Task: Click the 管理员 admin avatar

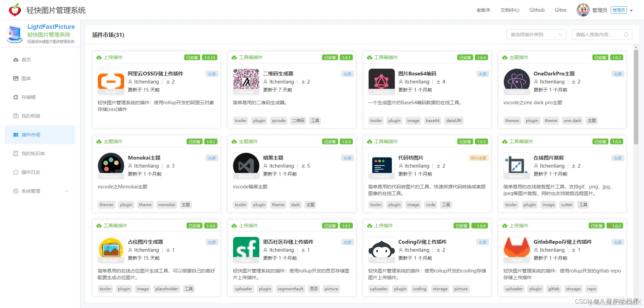Action: pyautogui.click(x=583, y=10)
